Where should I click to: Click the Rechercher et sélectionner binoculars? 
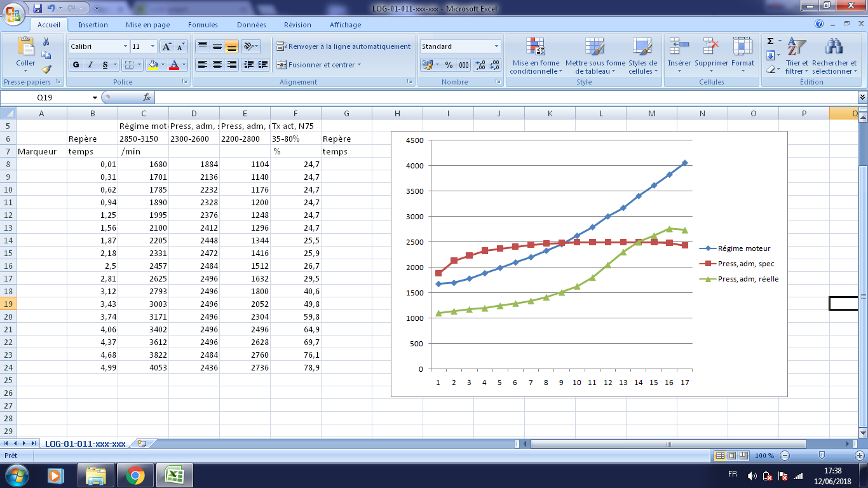click(x=834, y=48)
